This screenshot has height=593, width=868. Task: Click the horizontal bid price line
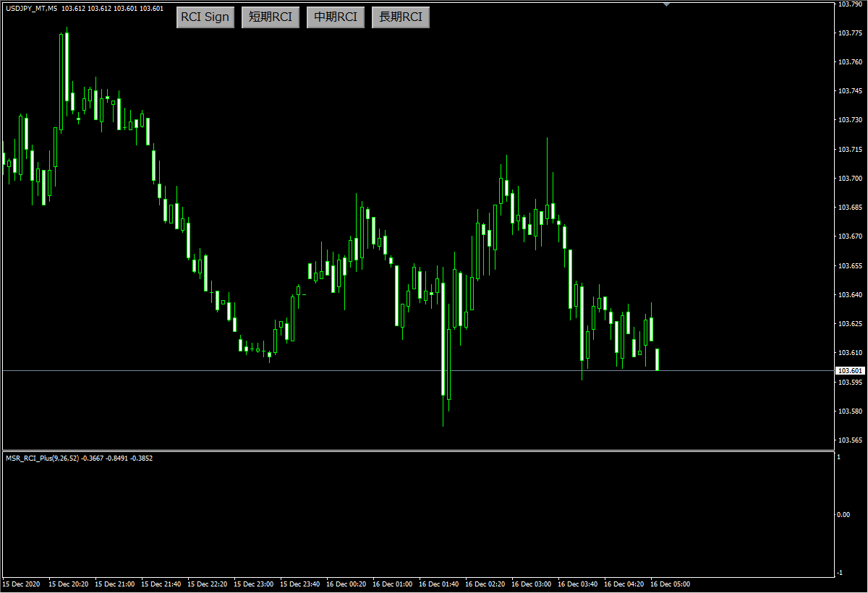418,370
